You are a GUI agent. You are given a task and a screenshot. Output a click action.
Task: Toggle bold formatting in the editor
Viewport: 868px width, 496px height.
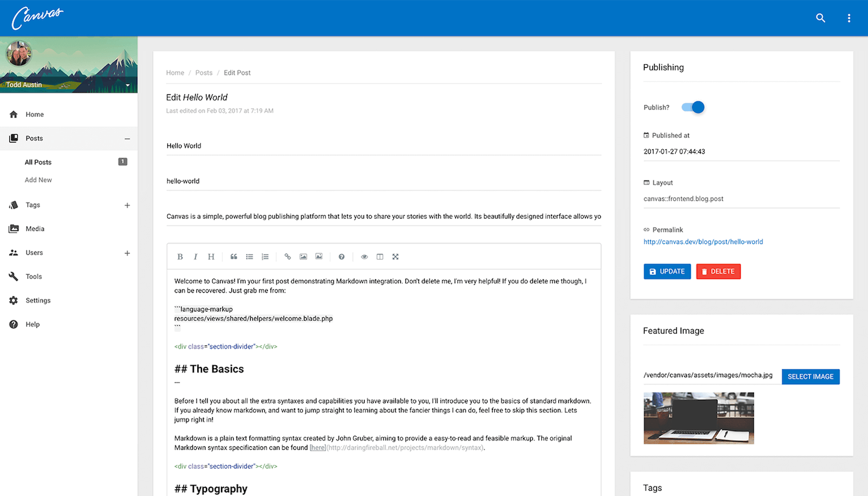[180, 256]
